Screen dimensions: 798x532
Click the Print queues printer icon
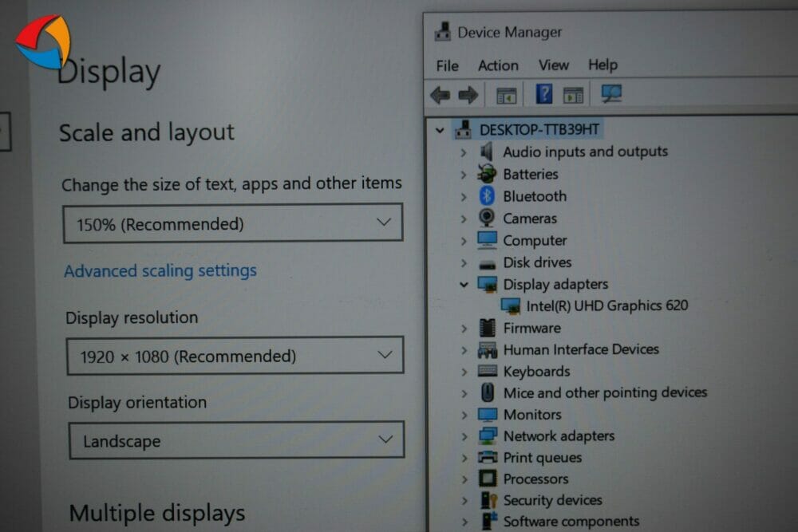click(488, 457)
